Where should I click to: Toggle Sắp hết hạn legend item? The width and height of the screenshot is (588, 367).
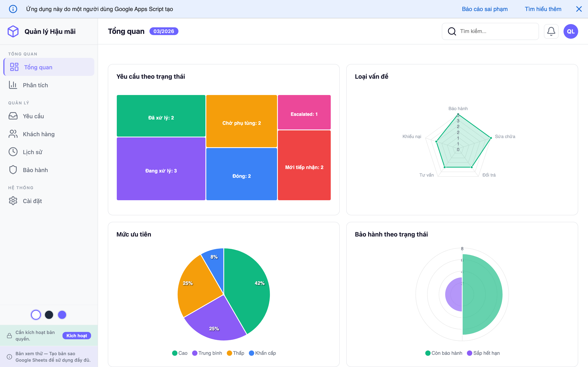[x=483, y=353]
